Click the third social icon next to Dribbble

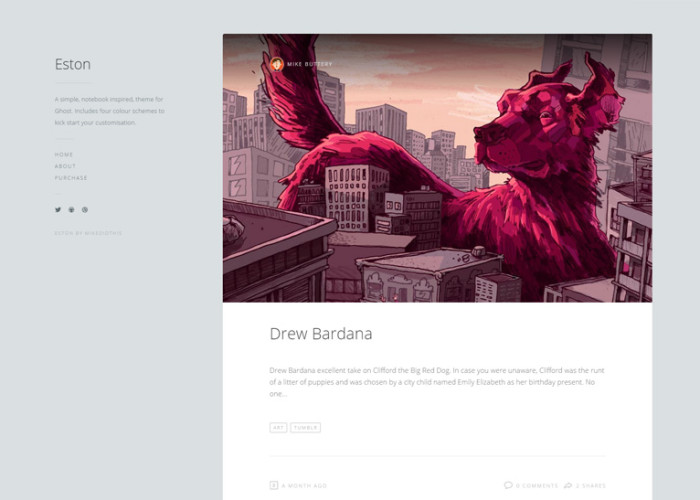pos(85,209)
